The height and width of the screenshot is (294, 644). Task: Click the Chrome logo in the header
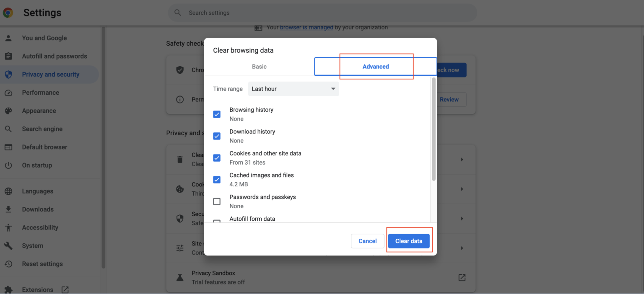pyautogui.click(x=8, y=13)
